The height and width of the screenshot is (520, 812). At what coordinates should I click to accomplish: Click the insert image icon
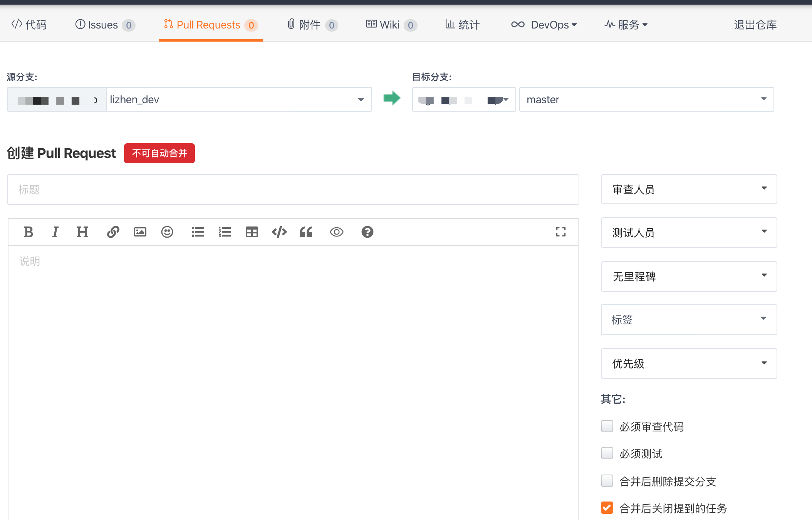(140, 232)
